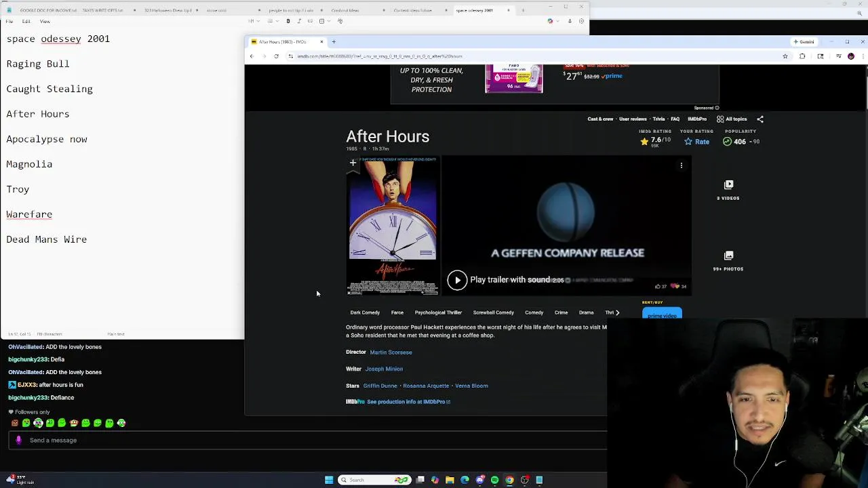Screen dimensions: 868x488
Task: Rate After Hours with the star
Action: point(696,142)
